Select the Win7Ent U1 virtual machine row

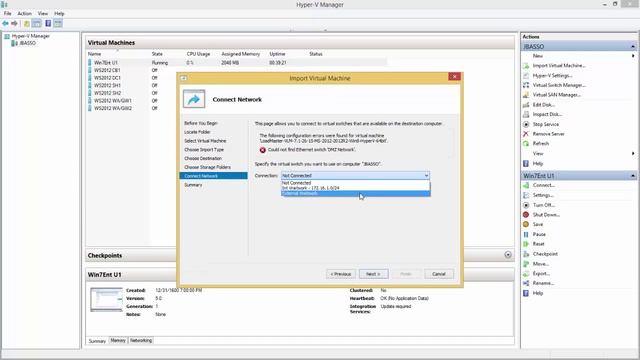[x=237, y=63]
